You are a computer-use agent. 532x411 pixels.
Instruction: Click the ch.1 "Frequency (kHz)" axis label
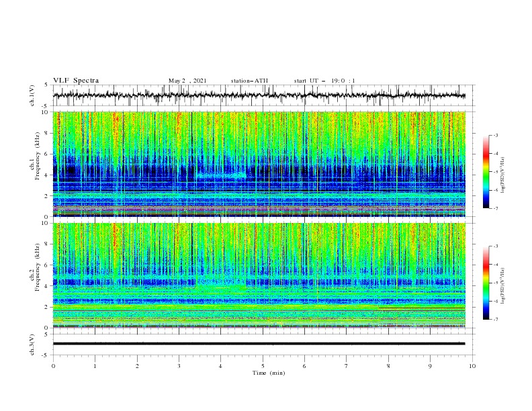tap(38, 156)
